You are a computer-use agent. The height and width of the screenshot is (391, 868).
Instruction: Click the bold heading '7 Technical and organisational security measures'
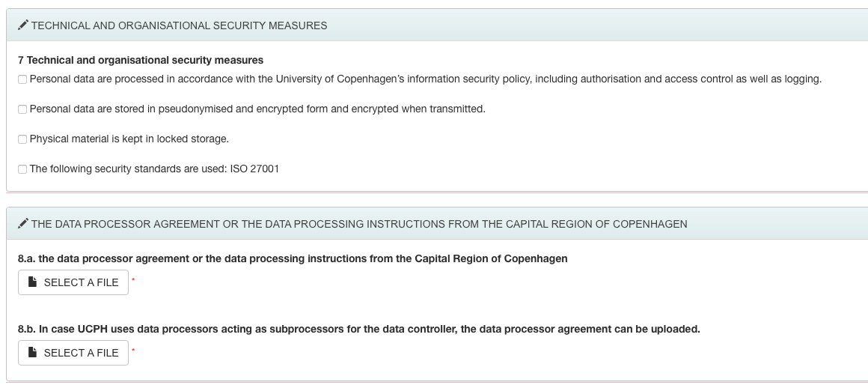point(141,60)
